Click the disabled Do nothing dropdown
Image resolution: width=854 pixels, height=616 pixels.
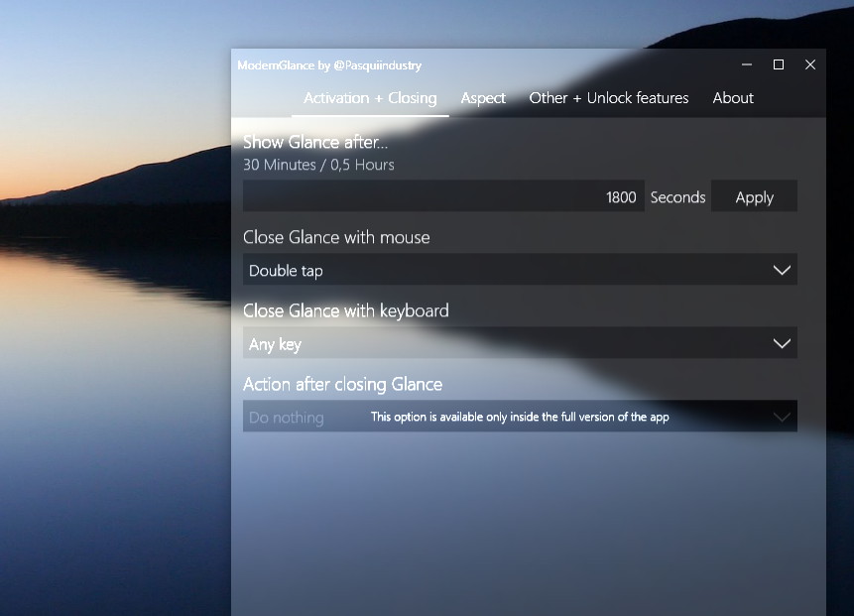click(520, 417)
